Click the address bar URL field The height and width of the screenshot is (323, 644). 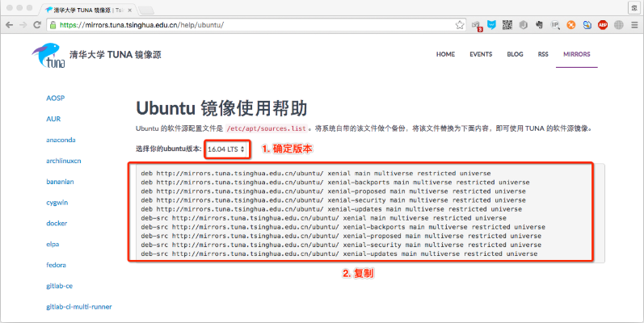(x=255, y=25)
